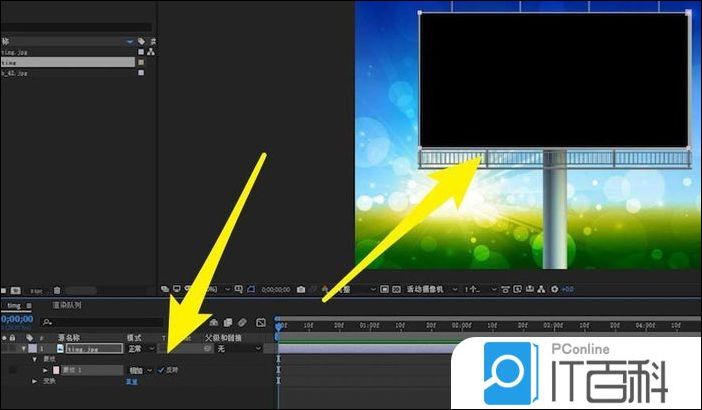Open the blend mode 正常 dropdown

point(141,349)
